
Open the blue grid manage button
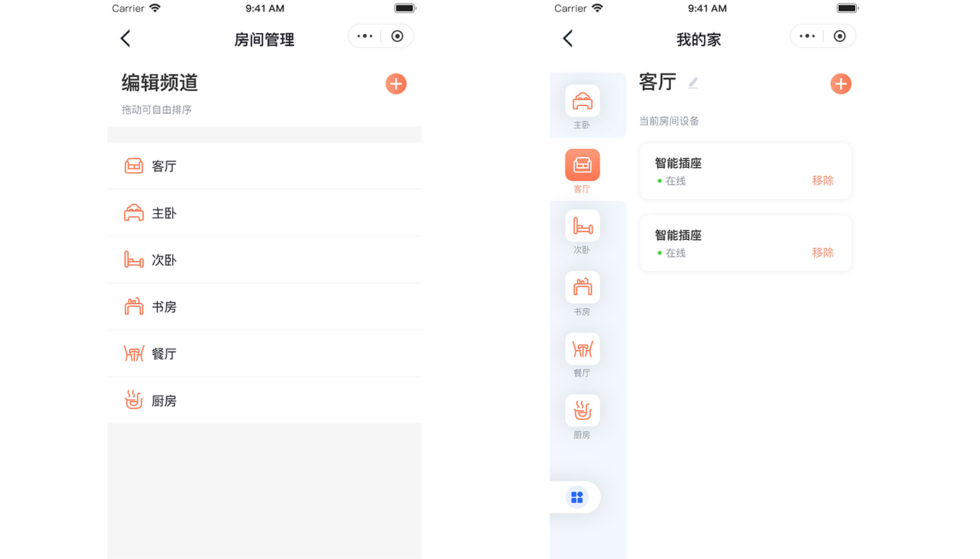[576, 497]
